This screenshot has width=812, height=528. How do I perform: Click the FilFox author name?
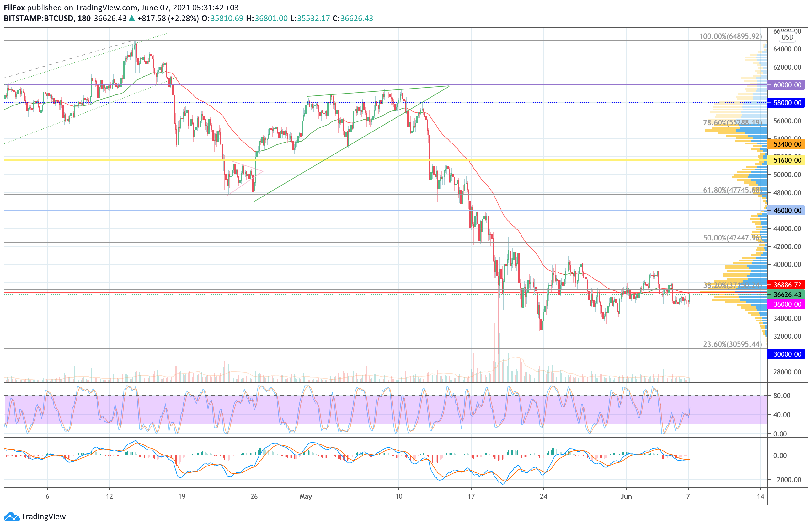pyautogui.click(x=14, y=8)
